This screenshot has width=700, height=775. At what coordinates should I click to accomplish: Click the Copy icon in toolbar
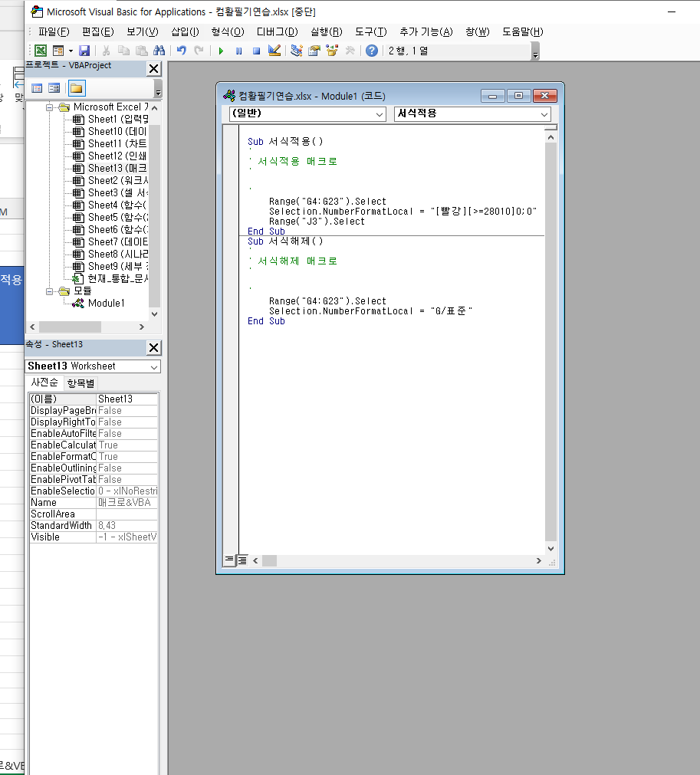coord(123,51)
